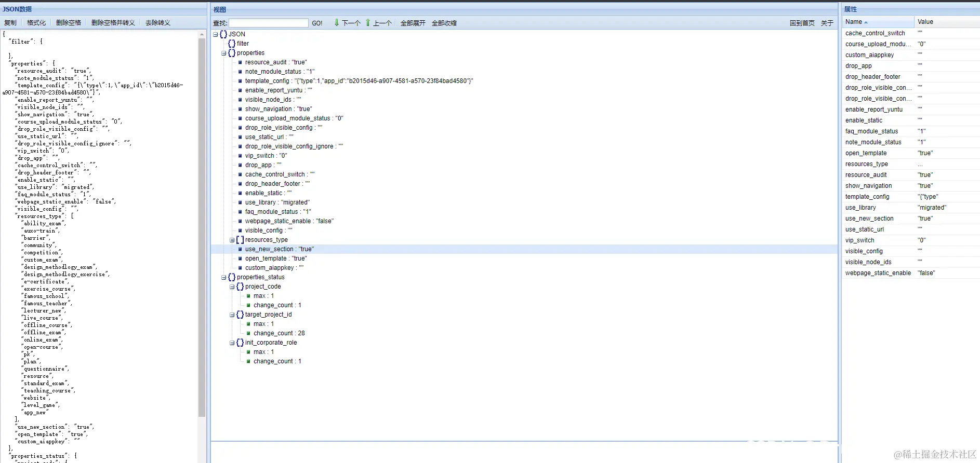Click the 去除转义 button
The image size is (980, 463).
(x=158, y=23)
